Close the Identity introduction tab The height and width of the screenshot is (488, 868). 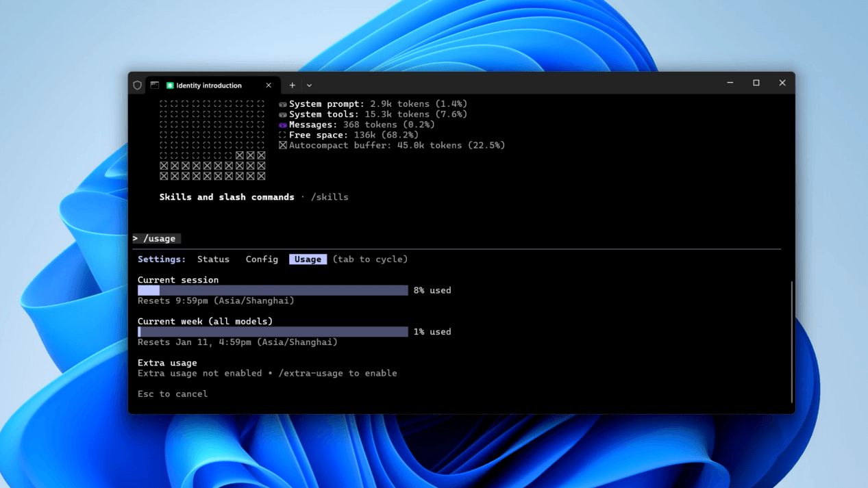[269, 86]
